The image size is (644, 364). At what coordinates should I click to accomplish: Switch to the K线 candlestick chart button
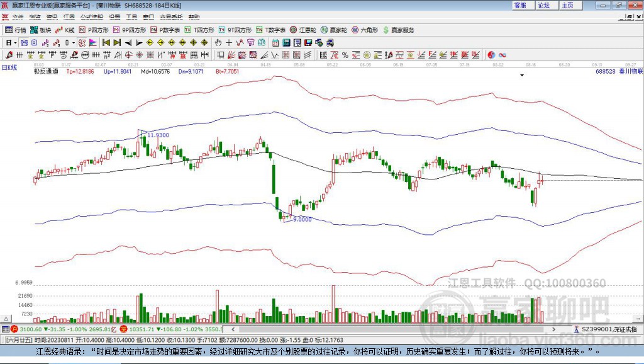click(65, 30)
